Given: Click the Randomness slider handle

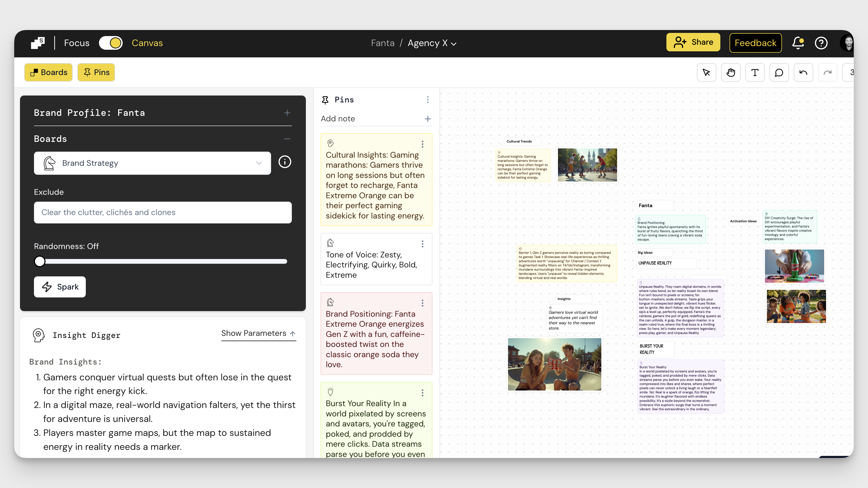Looking at the screenshot, I should point(40,262).
